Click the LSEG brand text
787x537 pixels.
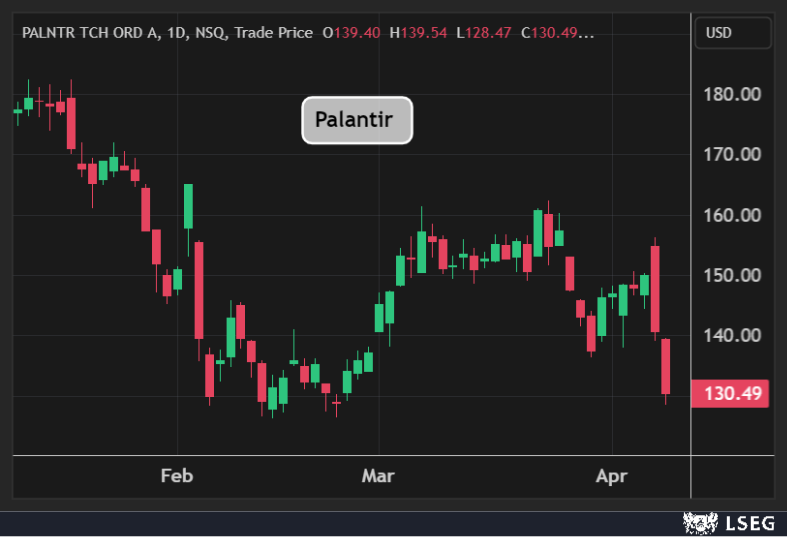pyautogui.click(x=749, y=522)
